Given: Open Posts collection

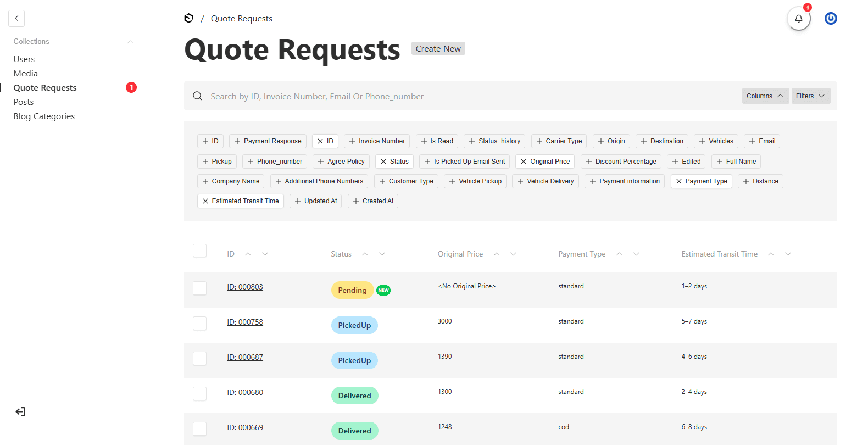Looking at the screenshot, I should (x=24, y=102).
